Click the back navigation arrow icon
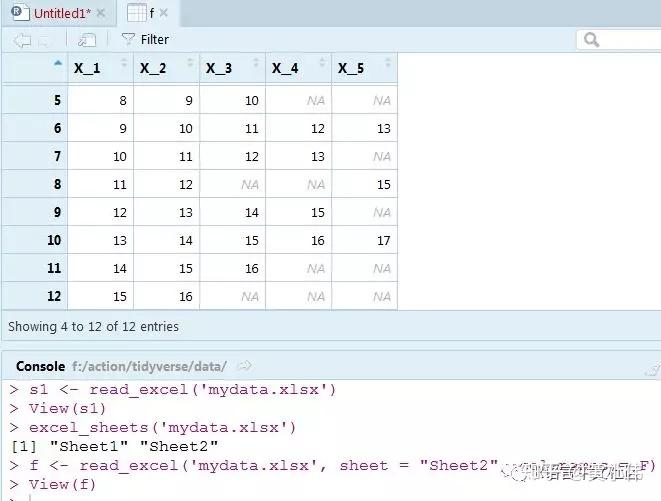 pos(22,40)
